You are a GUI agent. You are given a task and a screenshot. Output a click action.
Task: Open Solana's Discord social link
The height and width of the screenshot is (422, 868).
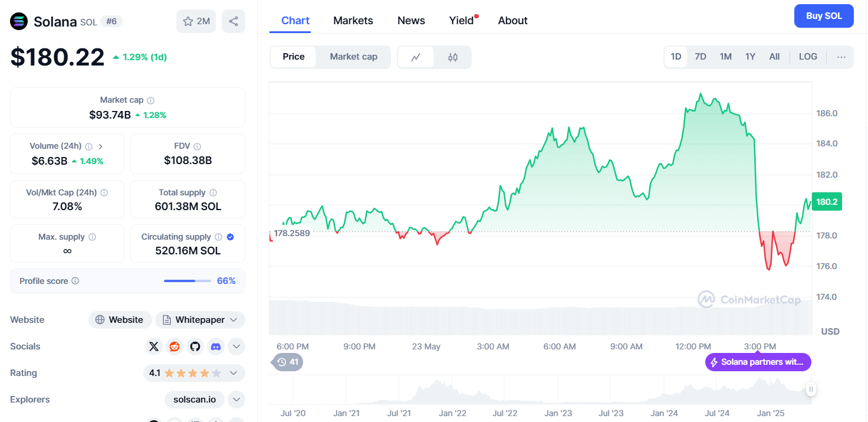point(216,346)
